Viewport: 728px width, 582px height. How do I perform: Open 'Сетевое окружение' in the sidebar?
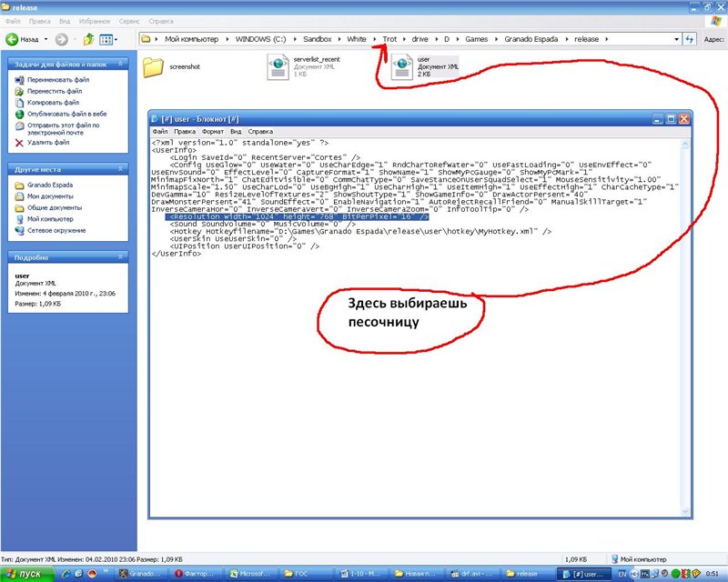pos(56,230)
